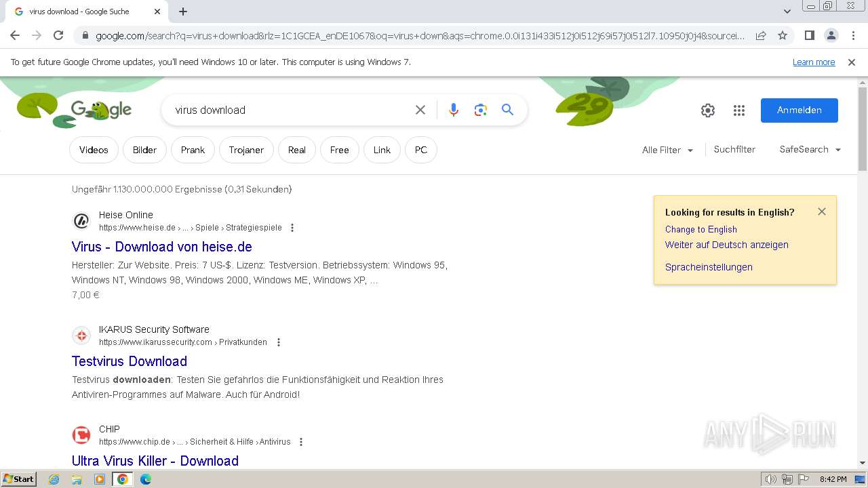Switch to Chrome in the taskbar
Image resolution: width=868 pixels, height=488 pixels.
tap(123, 479)
